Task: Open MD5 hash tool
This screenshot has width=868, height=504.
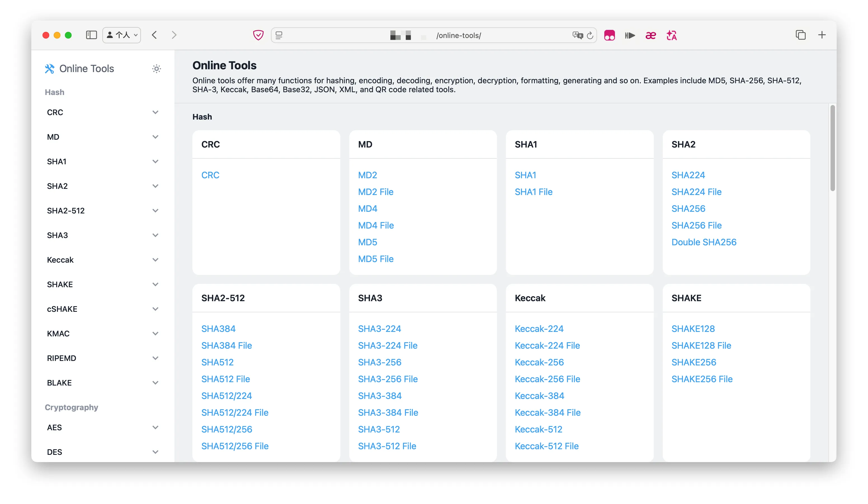Action: (x=367, y=242)
